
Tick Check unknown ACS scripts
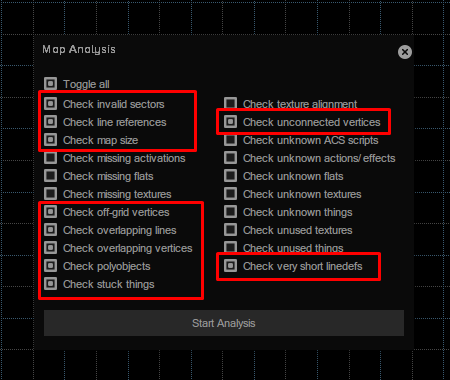(230, 140)
